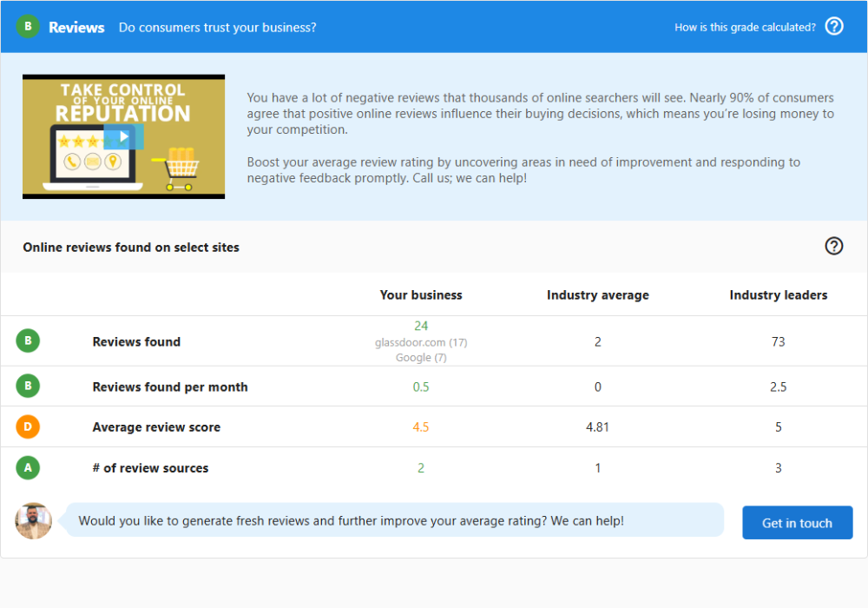Click the help icon beside Online reviews found
The width and height of the screenshot is (868, 608).
(834, 246)
